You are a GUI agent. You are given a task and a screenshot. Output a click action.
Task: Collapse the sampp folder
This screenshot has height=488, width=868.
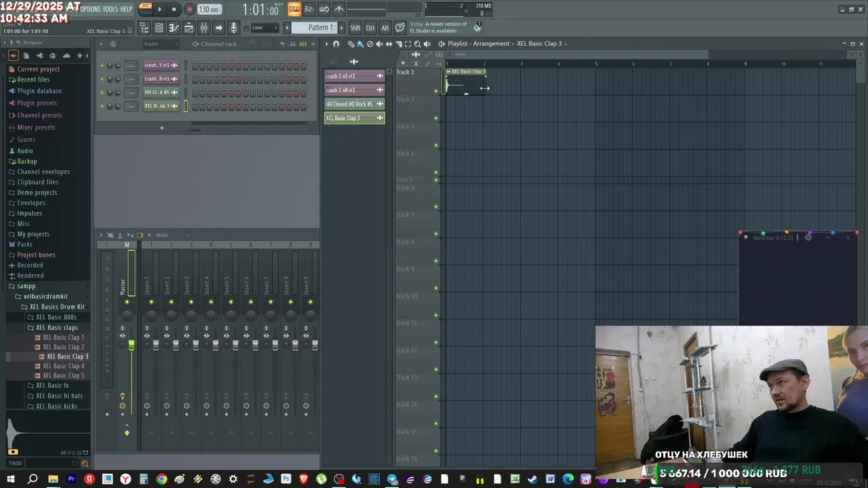click(x=26, y=286)
